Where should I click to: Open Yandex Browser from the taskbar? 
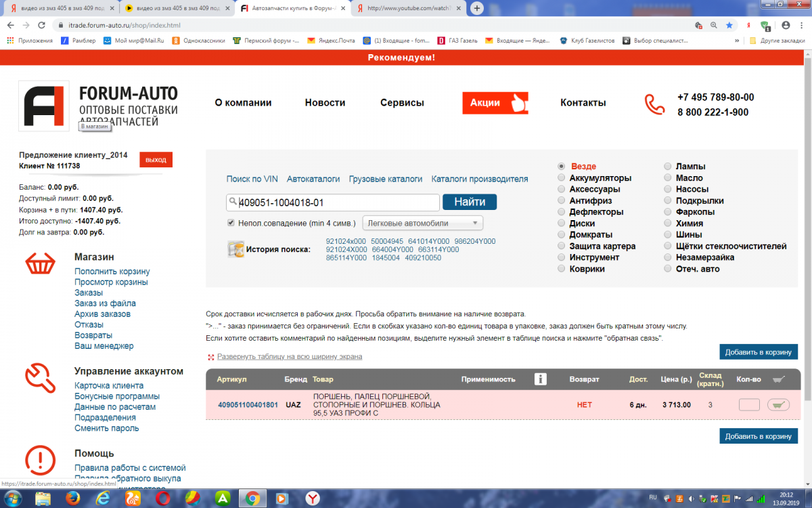(x=313, y=499)
